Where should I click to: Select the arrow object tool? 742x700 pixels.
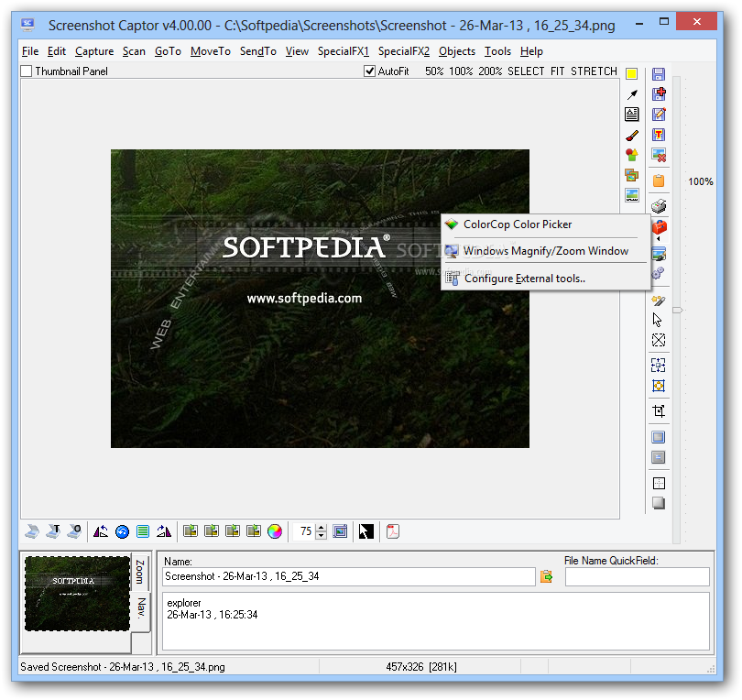point(632,94)
